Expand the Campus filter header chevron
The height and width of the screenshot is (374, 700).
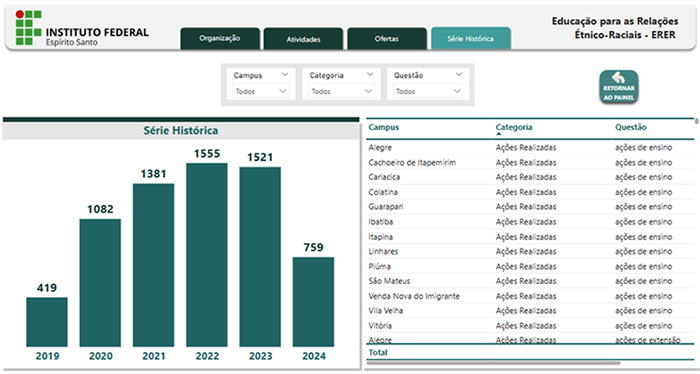click(x=285, y=75)
